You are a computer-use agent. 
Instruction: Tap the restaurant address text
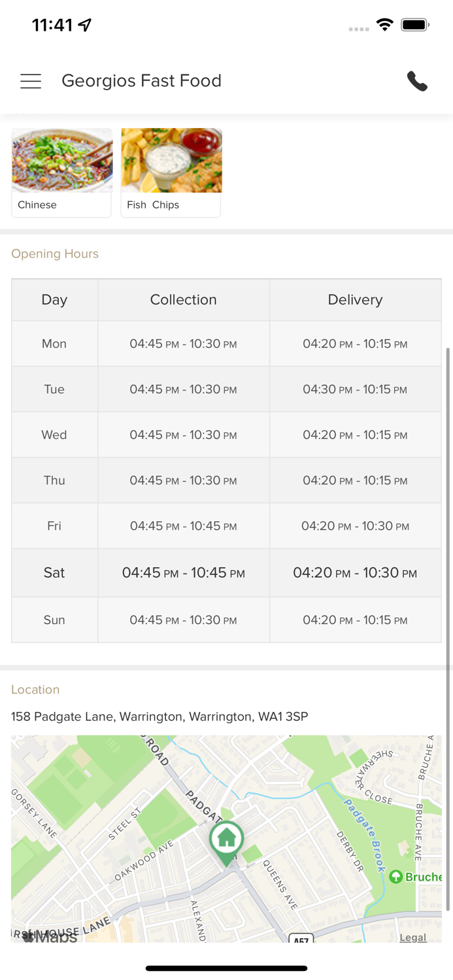click(159, 717)
